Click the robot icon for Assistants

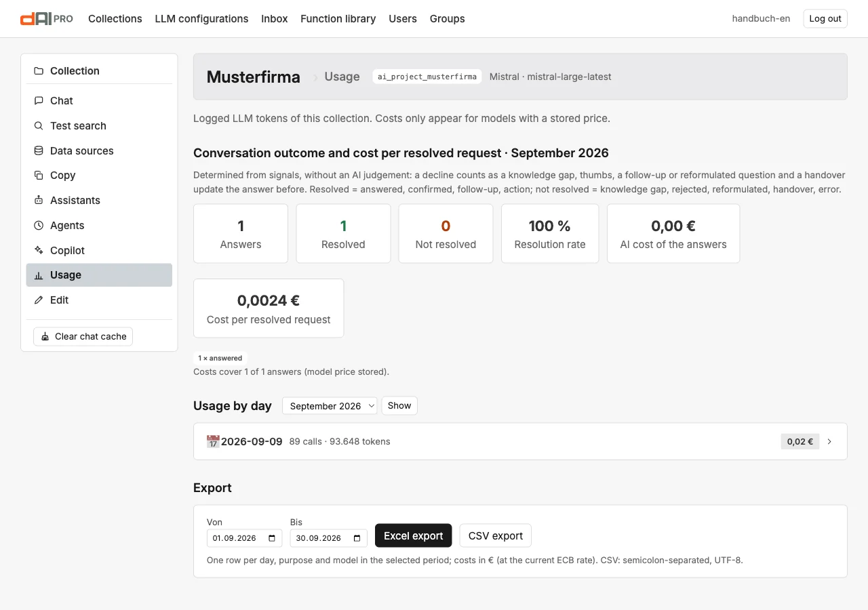point(39,201)
